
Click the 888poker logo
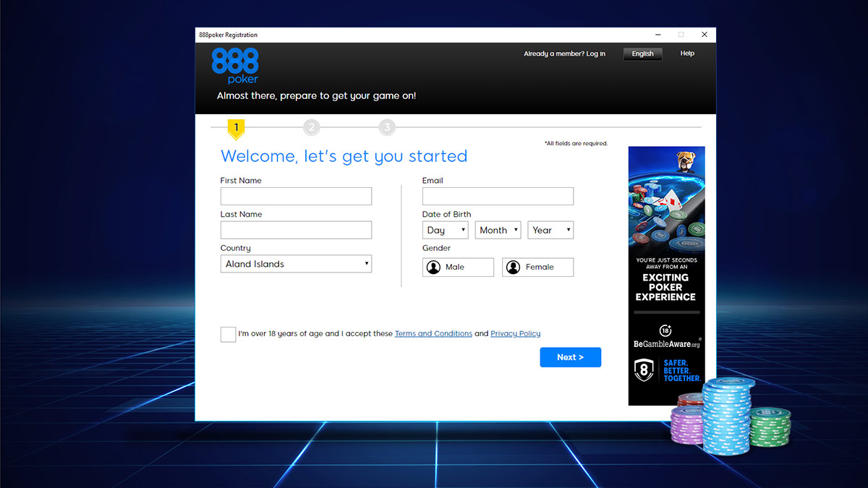point(235,67)
